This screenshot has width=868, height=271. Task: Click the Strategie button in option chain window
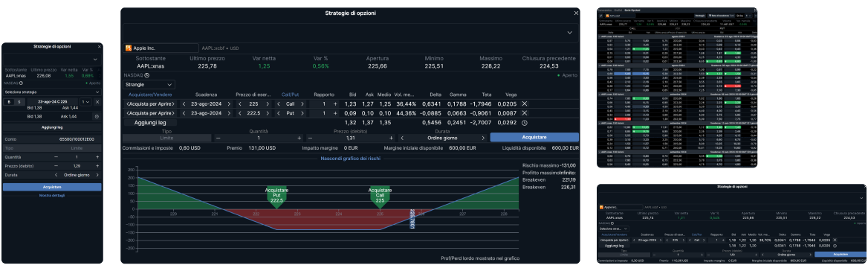point(700,16)
